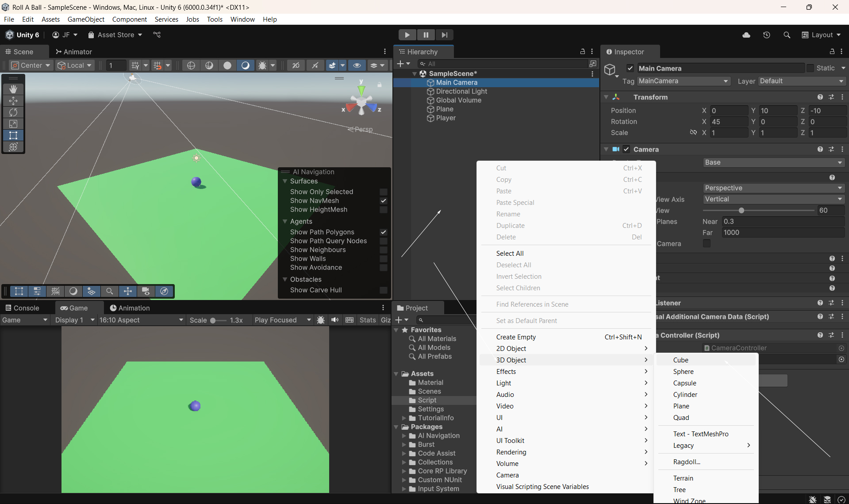Select the Move tool in scene toolbar

click(x=13, y=101)
